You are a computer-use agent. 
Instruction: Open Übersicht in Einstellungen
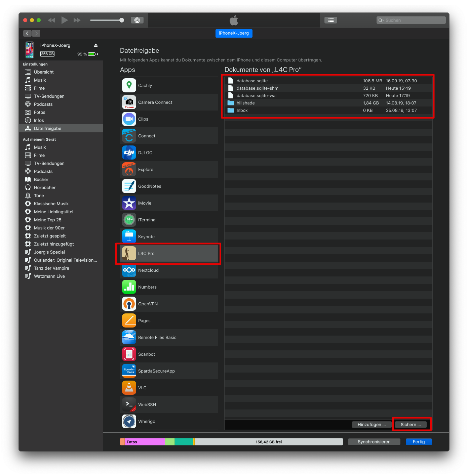tap(61, 72)
